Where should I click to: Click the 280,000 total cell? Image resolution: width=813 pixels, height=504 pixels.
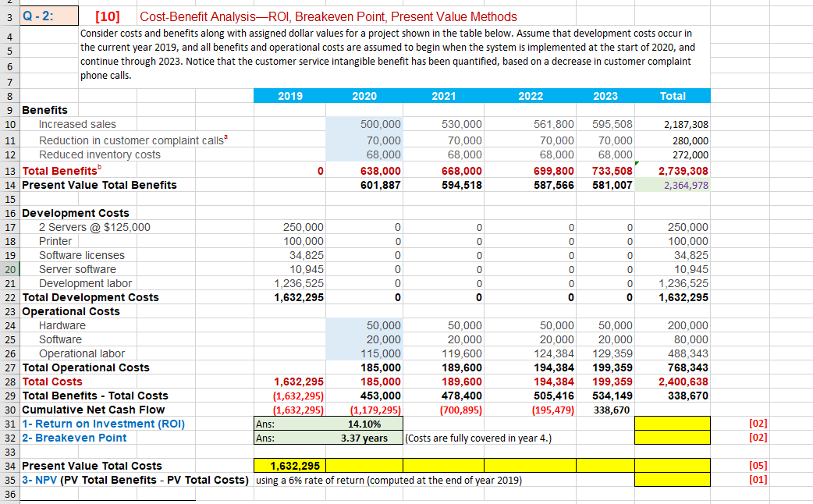[673, 140]
